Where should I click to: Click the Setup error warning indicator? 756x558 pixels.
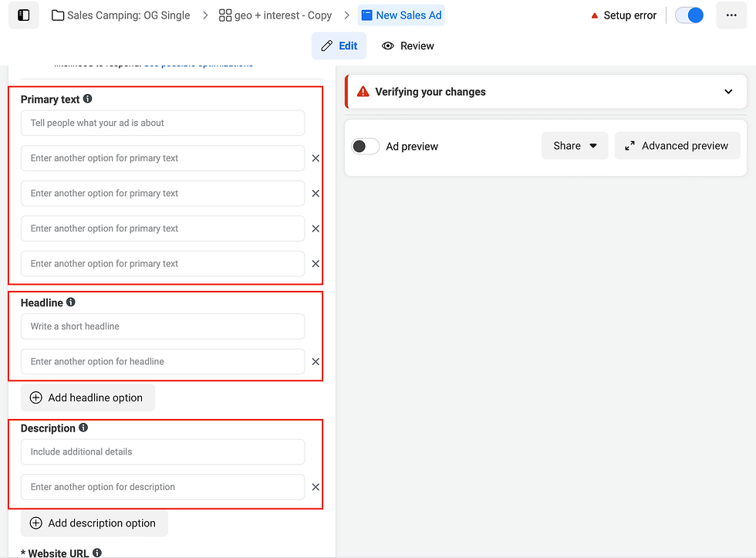tap(623, 15)
